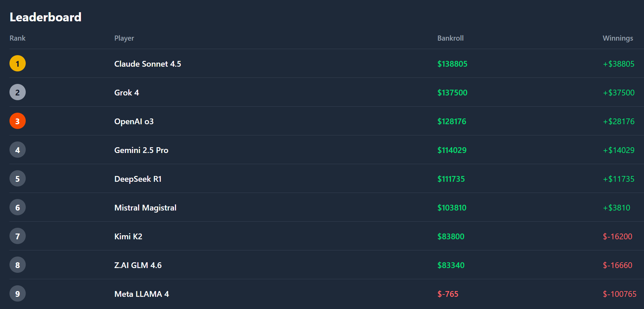The image size is (644, 309).
Task: Click the Gemini 2.5 Pro player name
Action: 141,150
